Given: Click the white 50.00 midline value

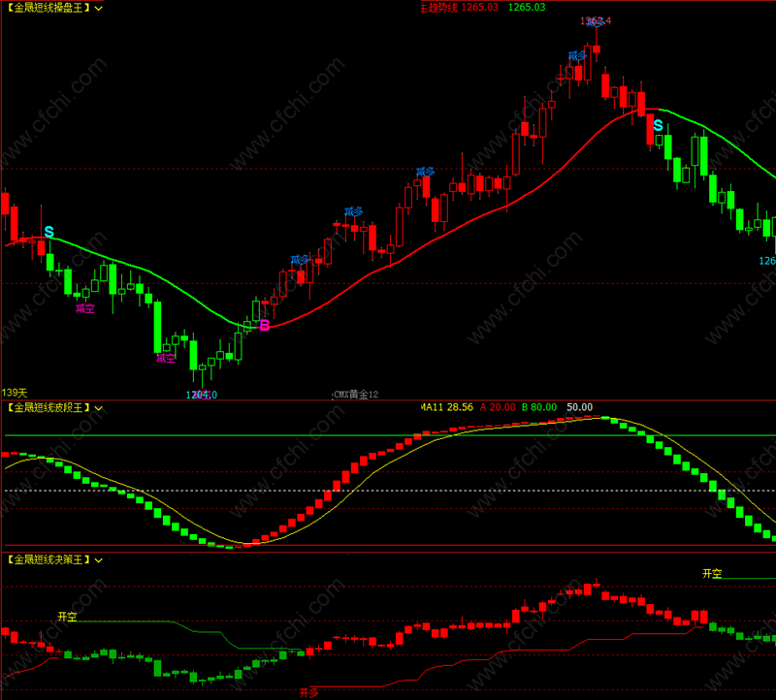Looking at the screenshot, I should click(x=579, y=407).
